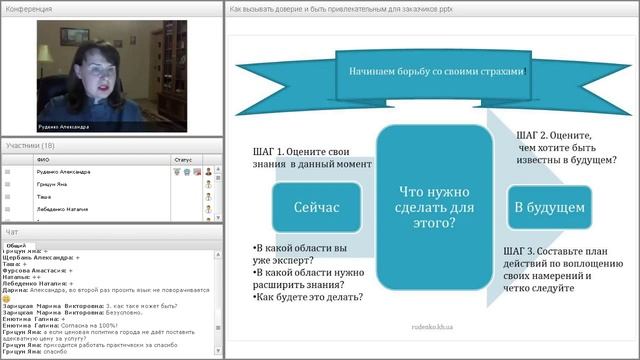Click the user avatar icon beside Грицун Яна
This screenshot has height=360, width=640.
pos(209,184)
